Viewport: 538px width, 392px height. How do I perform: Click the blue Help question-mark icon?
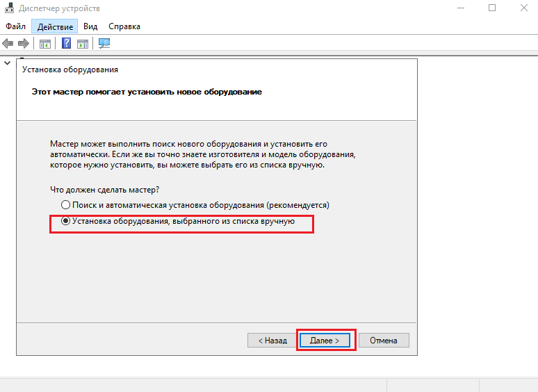click(x=66, y=43)
